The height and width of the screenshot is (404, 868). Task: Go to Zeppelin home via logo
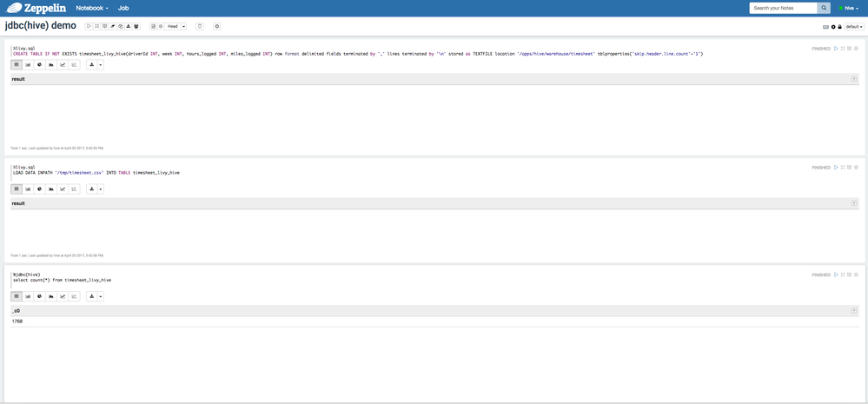(x=36, y=9)
